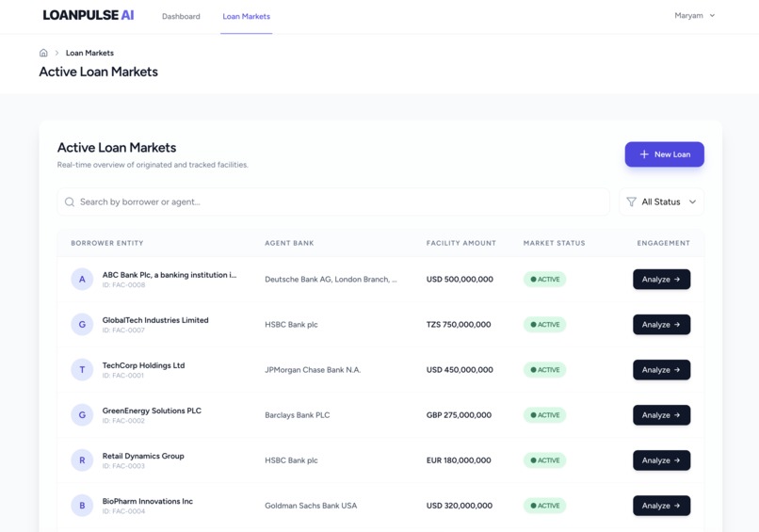
Task: Click the USD 500,000,000 amount
Action: coord(460,280)
